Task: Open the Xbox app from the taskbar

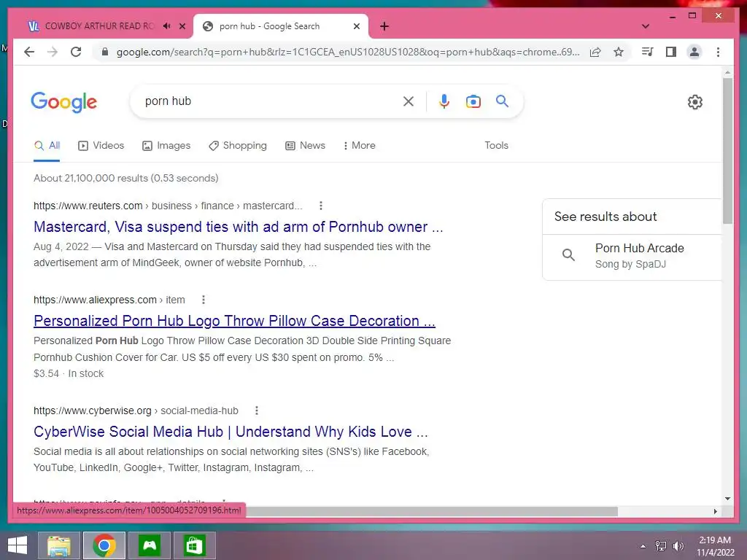Action: [x=150, y=545]
